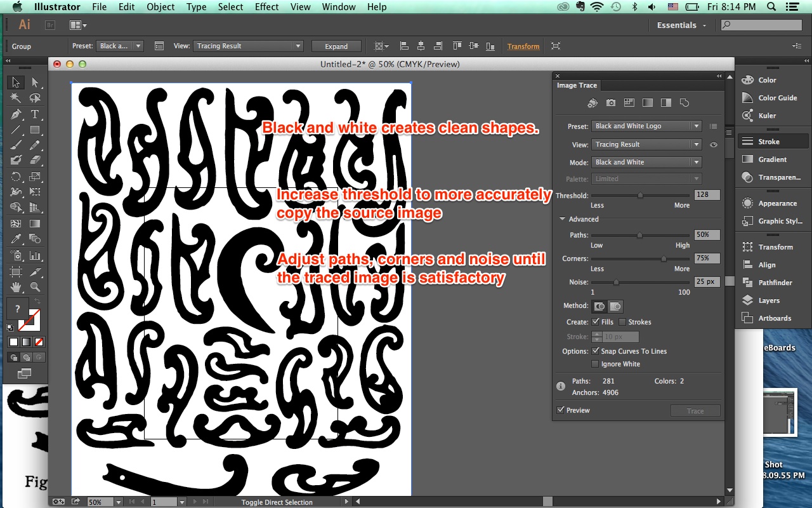Viewport: 812px width, 508px height.
Task: Open the Bridge (Br) button
Action: tap(49, 25)
